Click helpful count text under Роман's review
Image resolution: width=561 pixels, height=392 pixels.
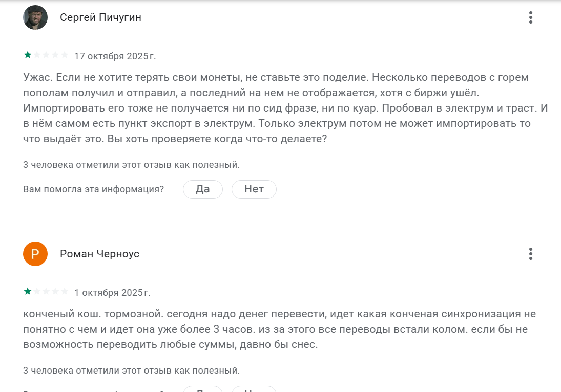coord(131,370)
